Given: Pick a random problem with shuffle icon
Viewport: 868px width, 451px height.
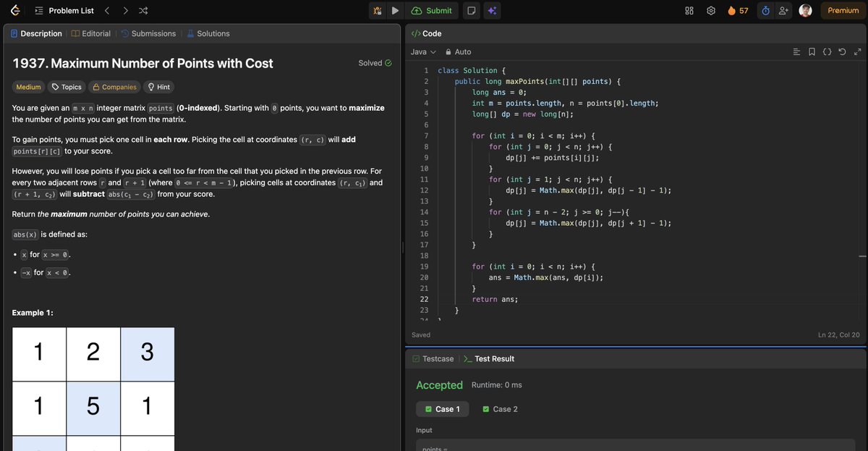Looking at the screenshot, I should tap(143, 11).
